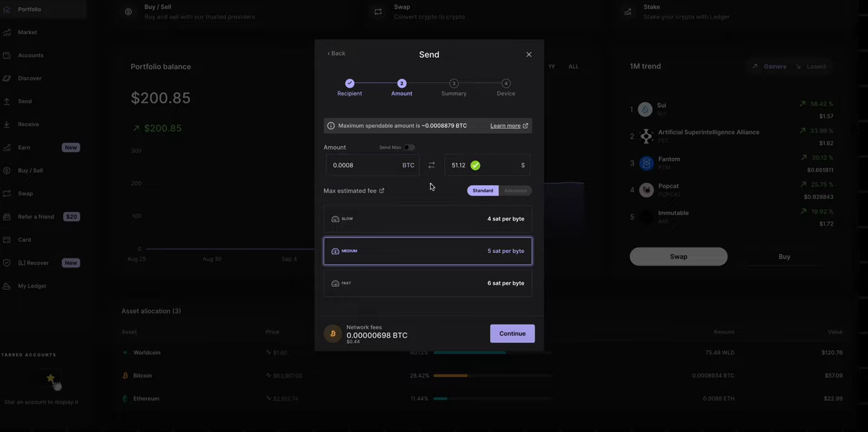Go back using the Back link
The width and height of the screenshot is (868, 432).
pos(336,53)
